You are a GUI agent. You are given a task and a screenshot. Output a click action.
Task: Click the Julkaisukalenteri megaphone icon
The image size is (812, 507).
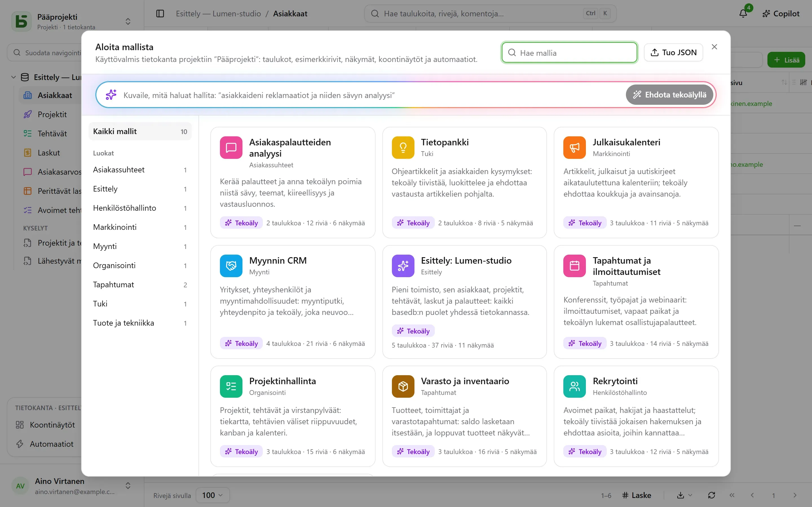click(574, 148)
